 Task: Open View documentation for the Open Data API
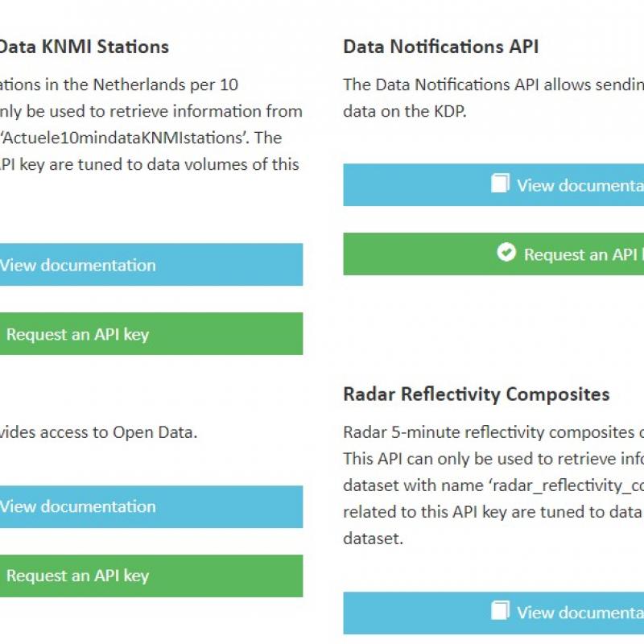coord(151,506)
